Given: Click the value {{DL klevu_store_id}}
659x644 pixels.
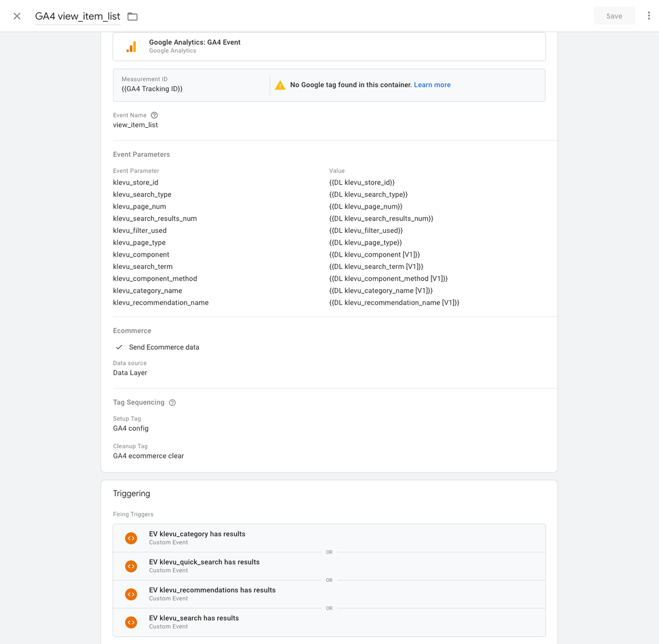Looking at the screenshot, I should pos(362,182).
